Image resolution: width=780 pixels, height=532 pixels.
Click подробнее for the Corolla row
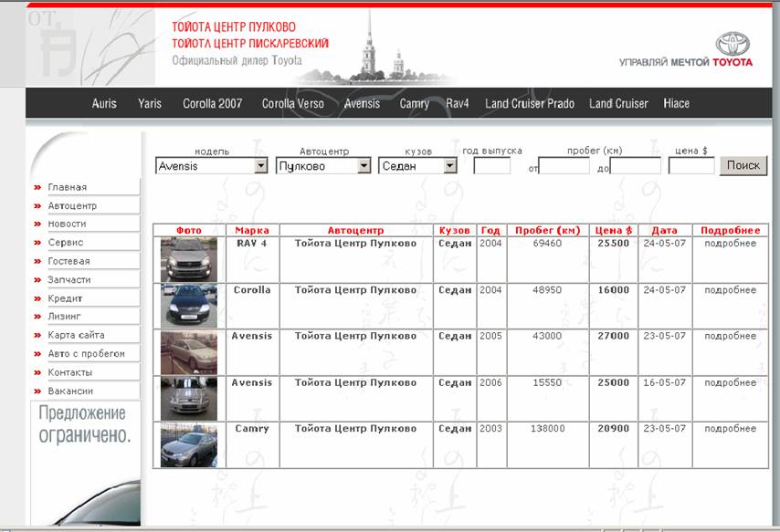(731, 290)
